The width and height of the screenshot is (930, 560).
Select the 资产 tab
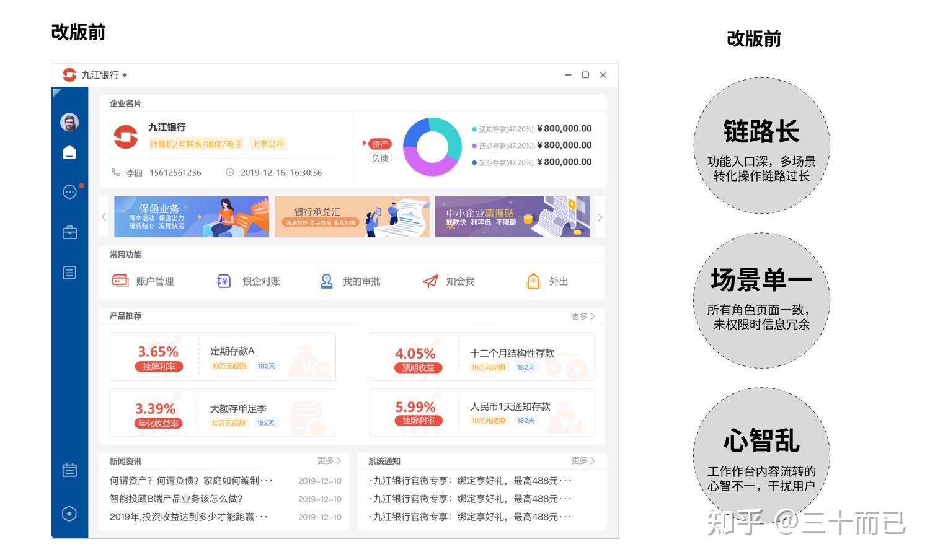380,144
